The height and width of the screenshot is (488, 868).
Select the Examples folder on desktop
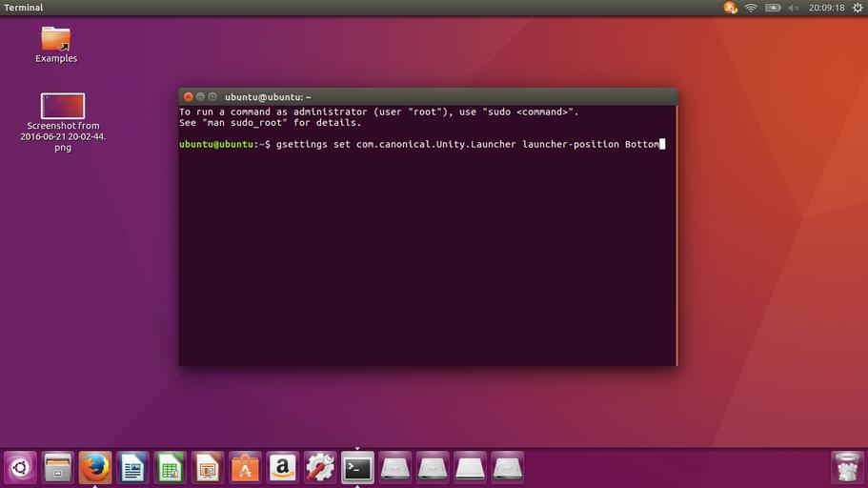coord(56,45)
